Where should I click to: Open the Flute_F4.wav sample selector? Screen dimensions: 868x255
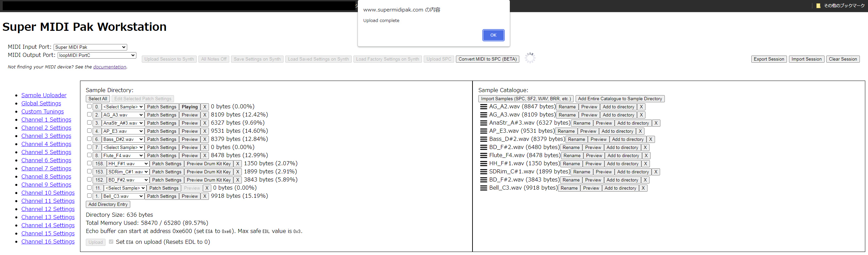coord(123,156)
